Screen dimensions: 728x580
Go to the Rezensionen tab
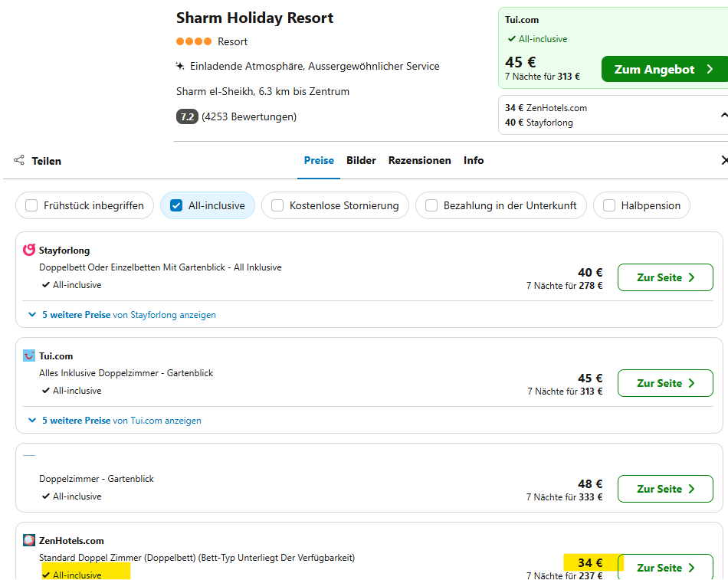pos(420,160)
